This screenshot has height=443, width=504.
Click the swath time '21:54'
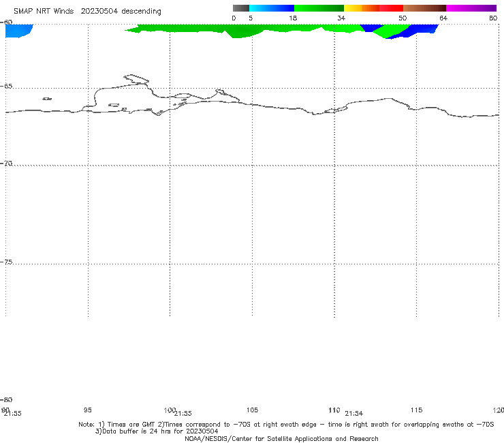pos(354,414)
